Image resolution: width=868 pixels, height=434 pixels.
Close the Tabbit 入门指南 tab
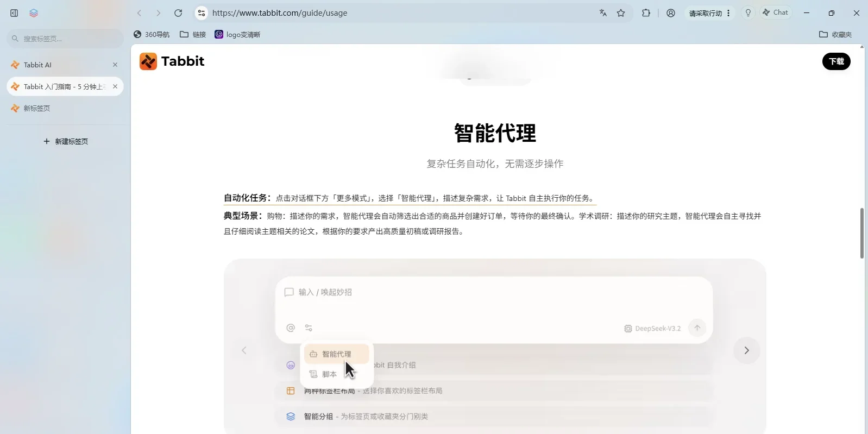[115, 86]
